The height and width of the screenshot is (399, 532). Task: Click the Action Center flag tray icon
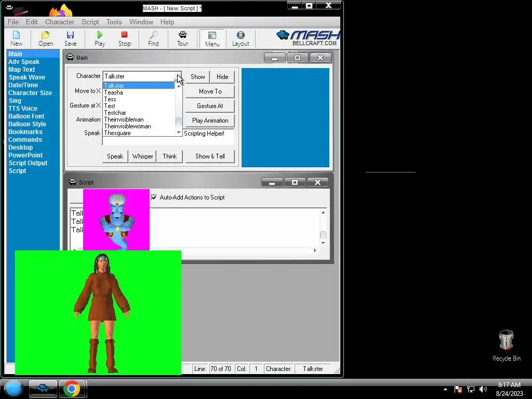(458, 389)
